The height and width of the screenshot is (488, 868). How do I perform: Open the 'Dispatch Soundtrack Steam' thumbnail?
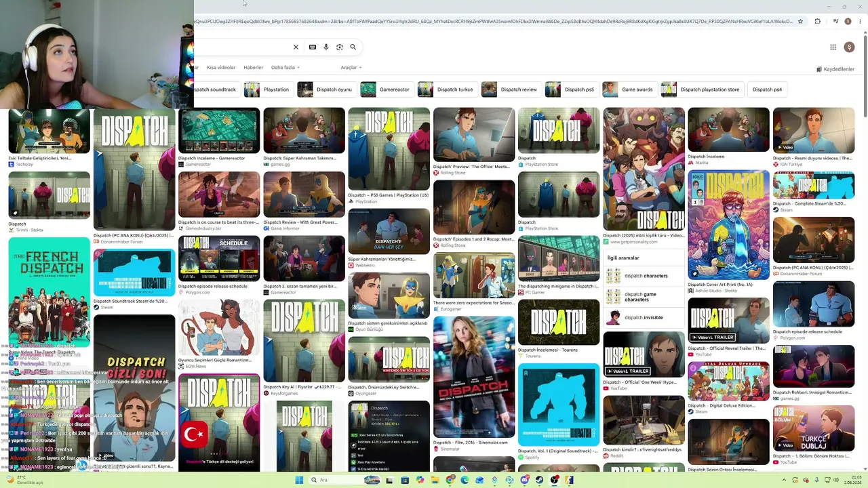coord(134,272)
